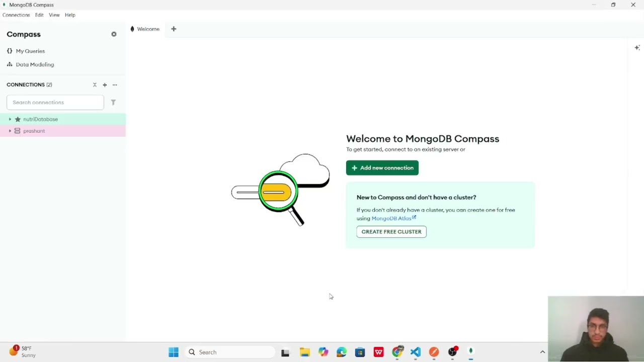Click taskbar Search box
Image resolution: width=644 pixels, height=362 pixels.
pos(229,352)
